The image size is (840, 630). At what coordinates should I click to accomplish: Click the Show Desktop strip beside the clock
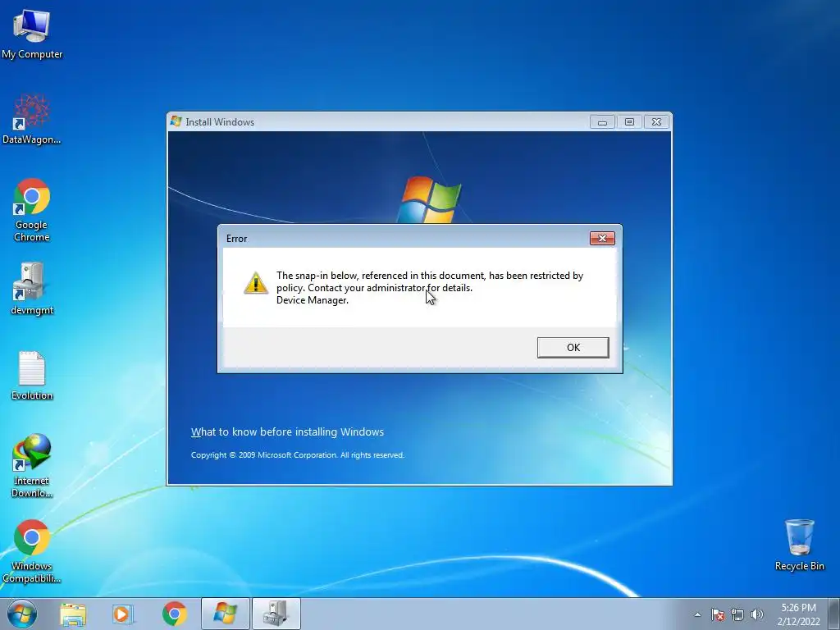[x=834, y=614]
